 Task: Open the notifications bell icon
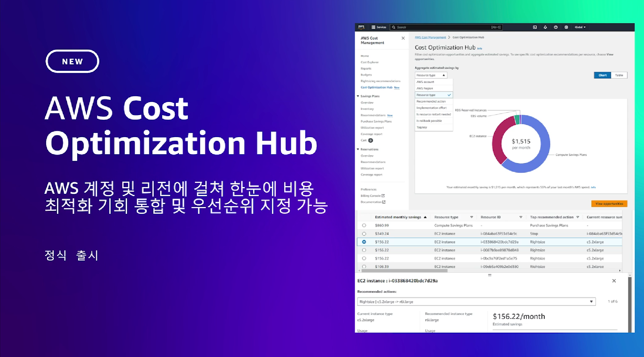[545, 27]
